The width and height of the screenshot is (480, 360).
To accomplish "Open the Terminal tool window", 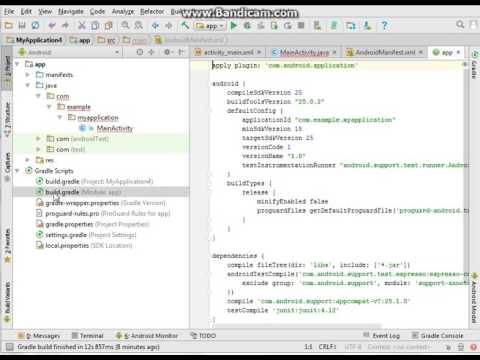I will pos(88,336).
